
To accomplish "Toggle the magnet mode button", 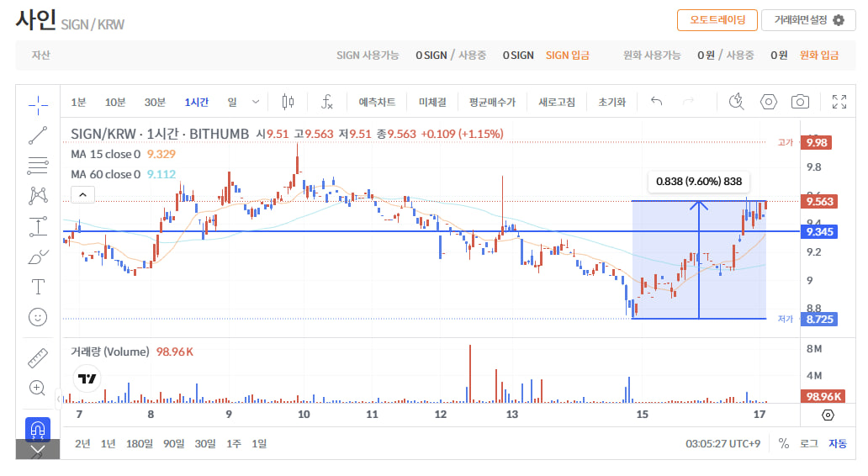I will point(38,428).
